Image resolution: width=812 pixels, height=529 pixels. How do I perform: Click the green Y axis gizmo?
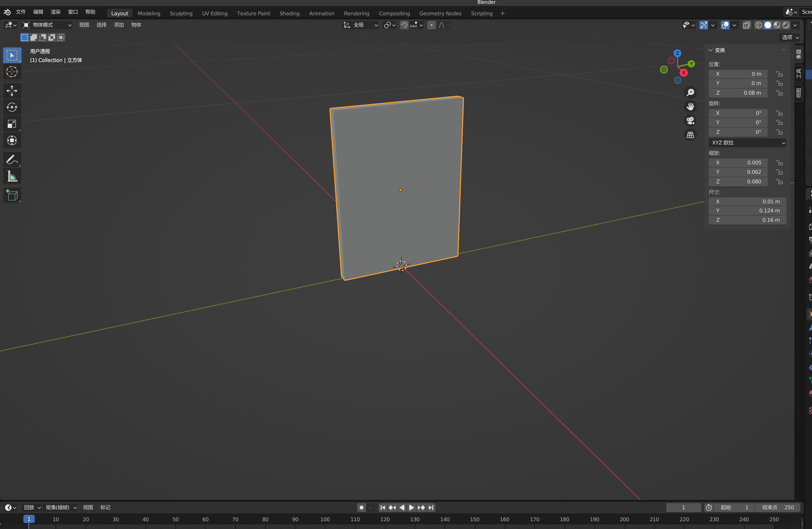(x=691, y=64)
